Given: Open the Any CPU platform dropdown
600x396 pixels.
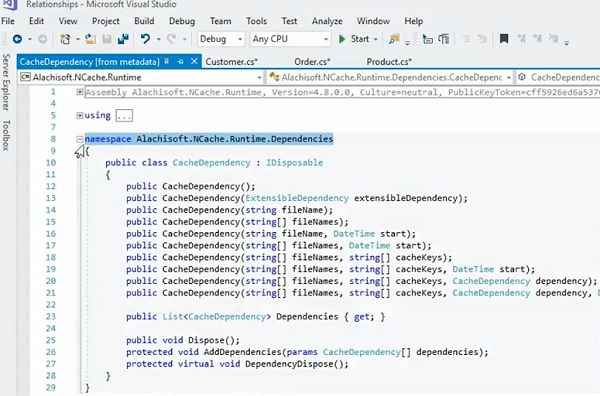Looking at the screenshot, I should 290,39.
